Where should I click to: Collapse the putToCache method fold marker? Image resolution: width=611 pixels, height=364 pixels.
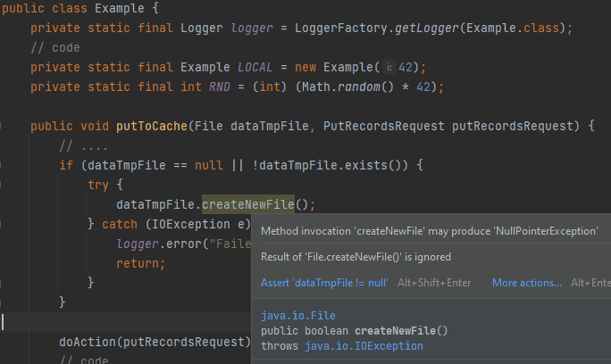pos(1,126)
